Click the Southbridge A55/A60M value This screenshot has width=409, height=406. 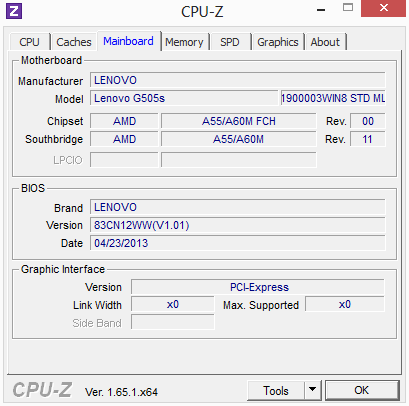pos(239,139)
